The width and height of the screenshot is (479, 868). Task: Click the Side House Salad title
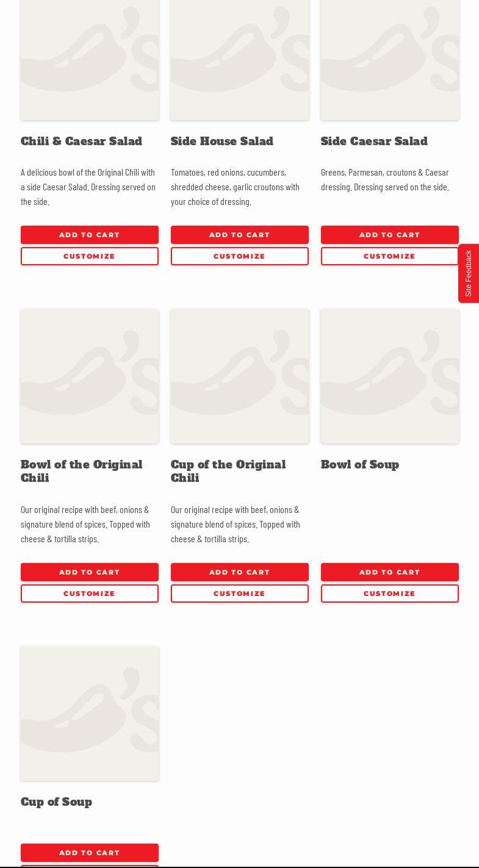click(x=222, y=142)
